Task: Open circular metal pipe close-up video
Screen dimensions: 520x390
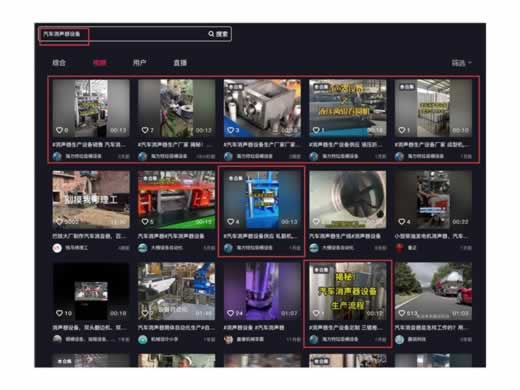Action: pos(348,200)
